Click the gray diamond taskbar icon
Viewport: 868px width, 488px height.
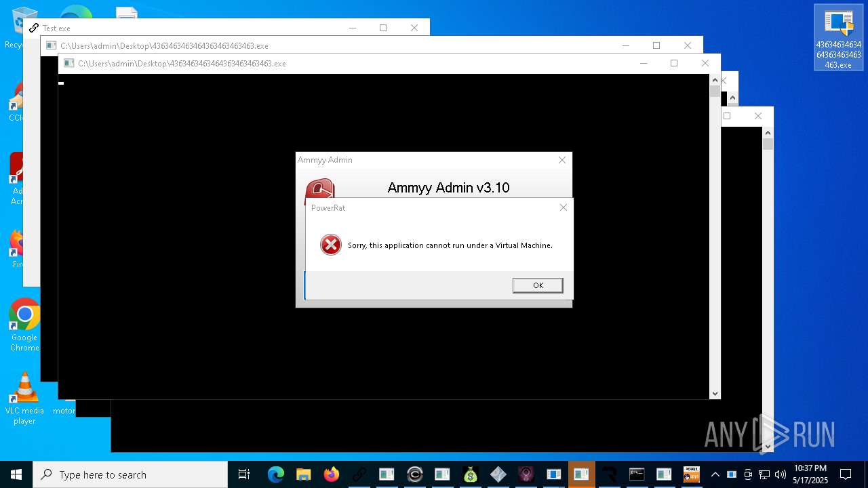[x=498, y=474]
